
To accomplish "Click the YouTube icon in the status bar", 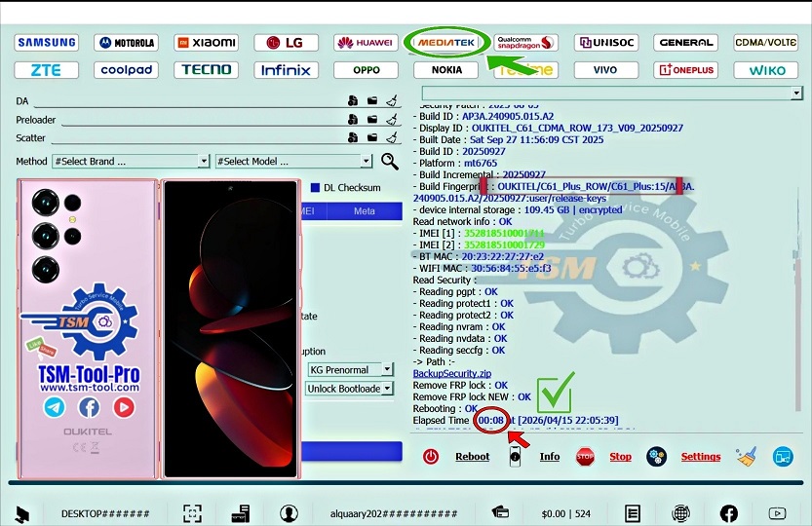I will (777, 512).
